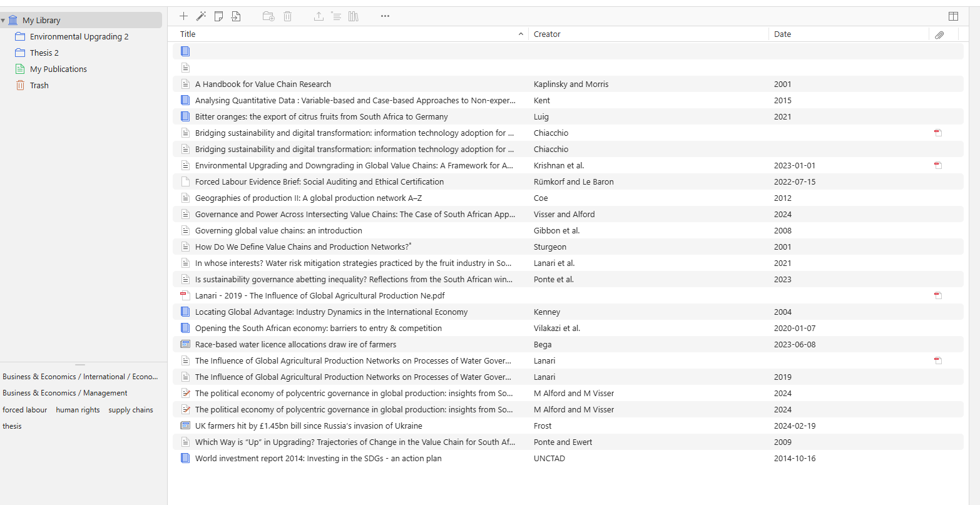Image resolution: width=980 pixels, height=505 pixels.
Task: Click the New Item plus icon
Action: (183, 16)
